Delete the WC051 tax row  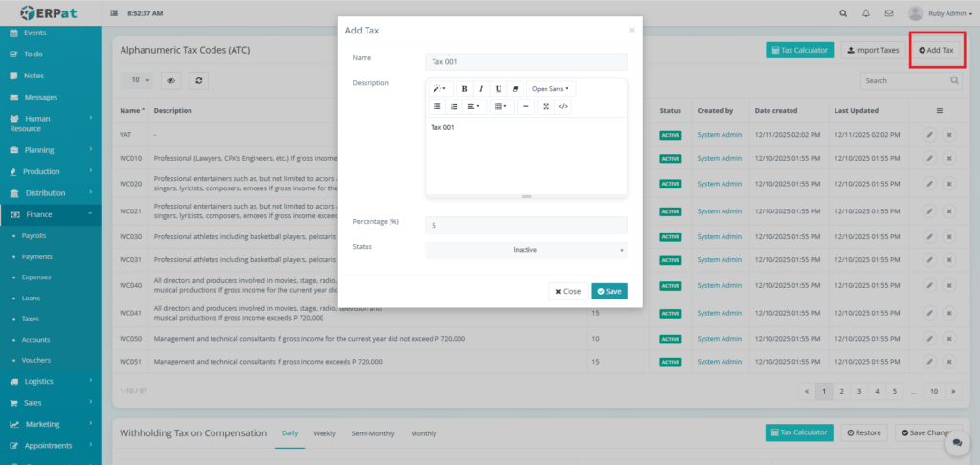point(948,362)
